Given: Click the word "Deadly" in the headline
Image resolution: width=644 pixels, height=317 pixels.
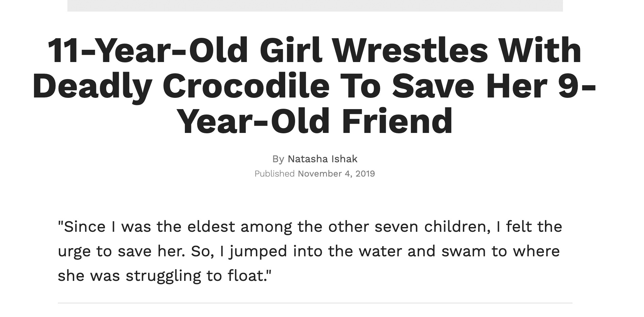Looking at the screenshot, I should [x=92, y=87].
